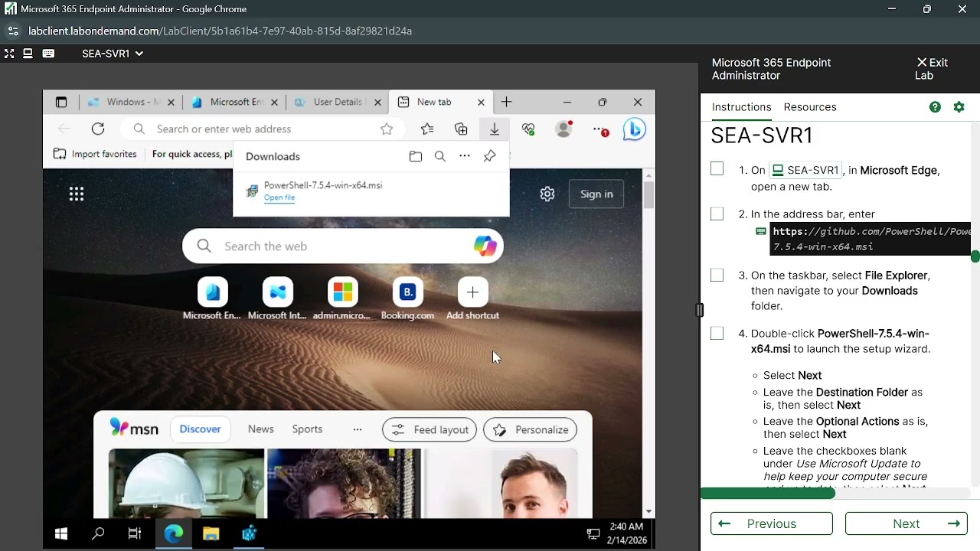Open File Explorer from the taskbar
The width and height of the screenshot is (980, 551).
211,534
